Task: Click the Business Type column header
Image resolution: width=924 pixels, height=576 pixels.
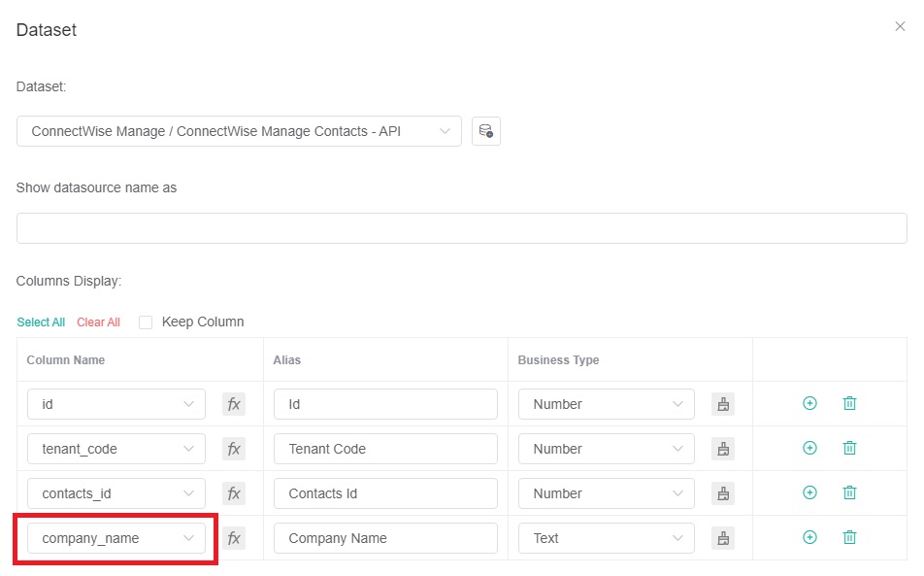Action: [558, 359]
